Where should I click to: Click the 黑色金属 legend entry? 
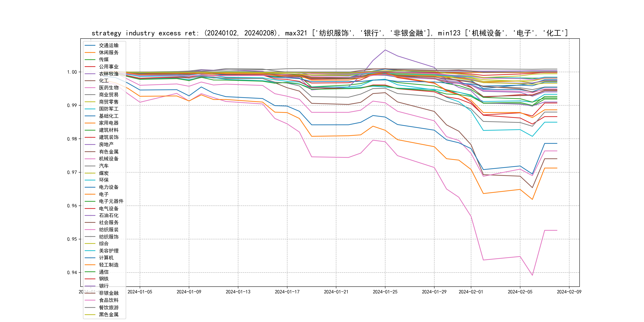coord(109,314)
